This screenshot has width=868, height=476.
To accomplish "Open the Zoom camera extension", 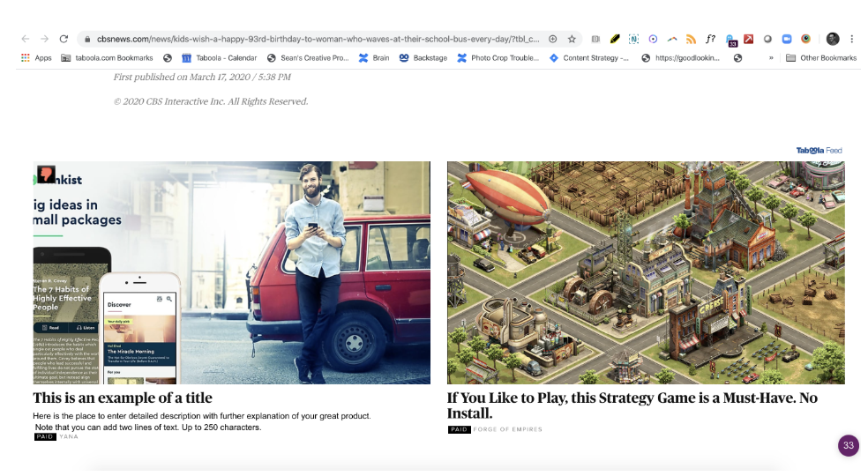I will pyautogui.click(x=787, y=39).
